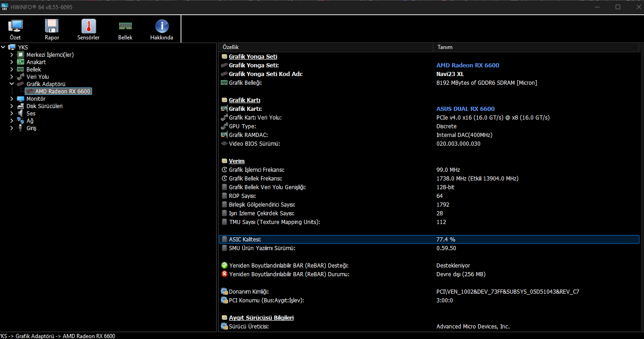
Task: Click the Grafik Kartı section heading
Action: pos(245,100)
